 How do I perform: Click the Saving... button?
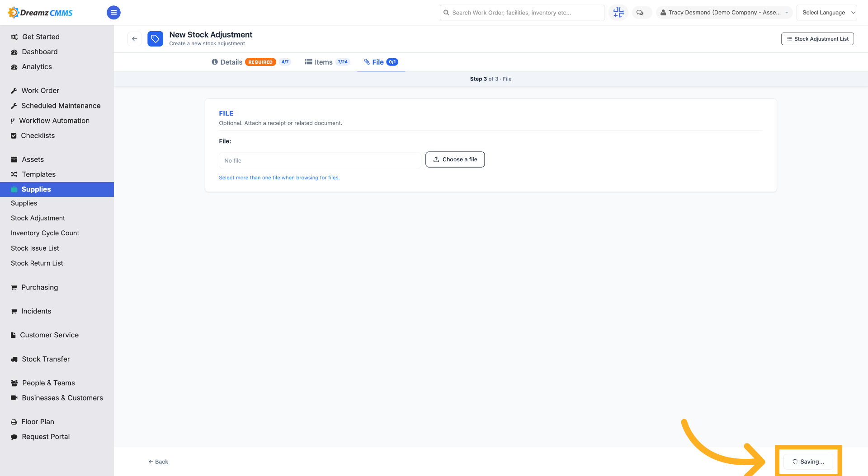808,462
